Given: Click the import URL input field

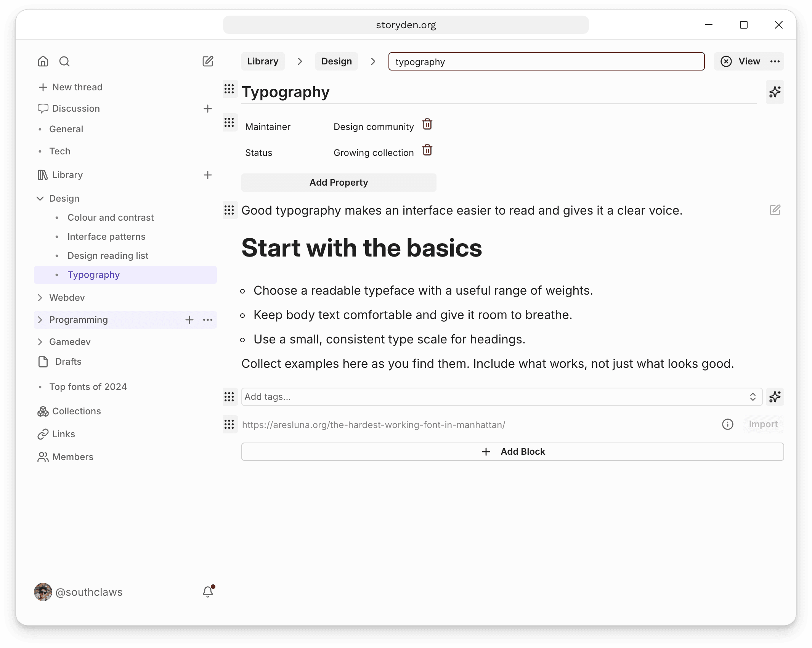Looking at the screenshot, I should 478,424.
